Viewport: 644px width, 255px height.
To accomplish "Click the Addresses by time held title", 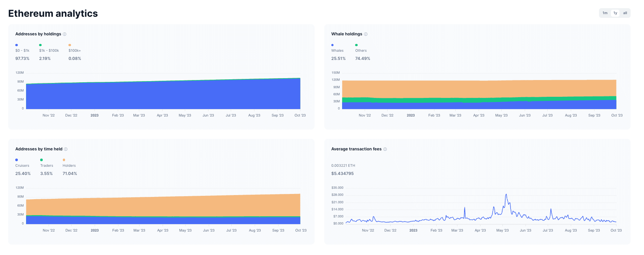I will tap(39, 149).
